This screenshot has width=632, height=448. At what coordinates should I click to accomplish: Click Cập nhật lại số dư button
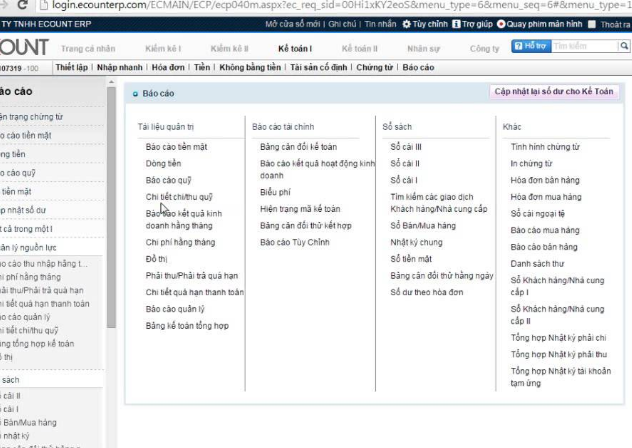click(x=555, y=91)
